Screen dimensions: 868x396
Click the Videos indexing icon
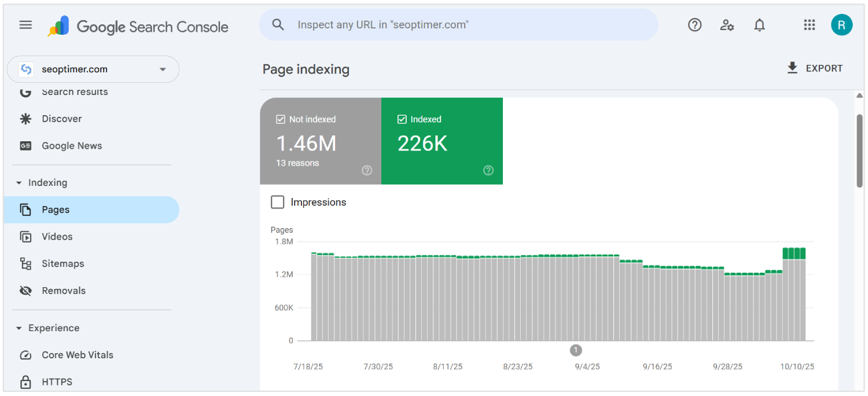(x=25, y=236)
